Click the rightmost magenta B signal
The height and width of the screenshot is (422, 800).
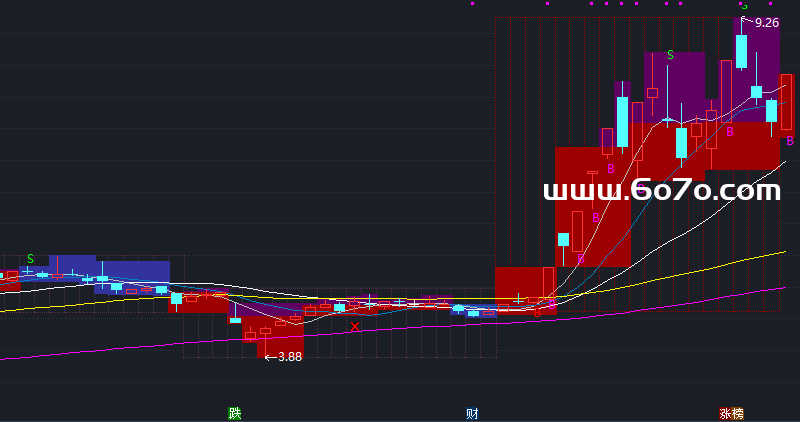[789, 141]
